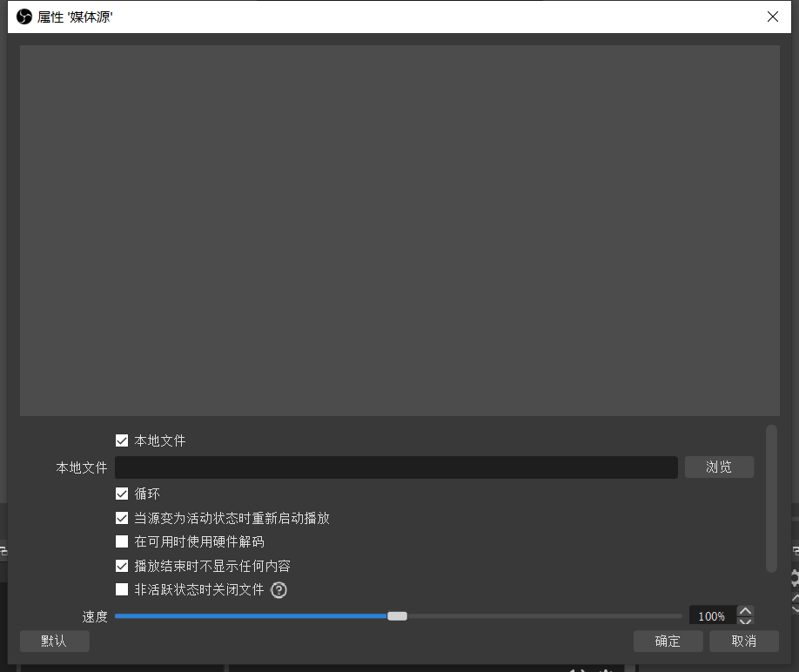Click the media preview area
Image resolution: width=799 pixels, height=672 pixels.
coord(399,231)
